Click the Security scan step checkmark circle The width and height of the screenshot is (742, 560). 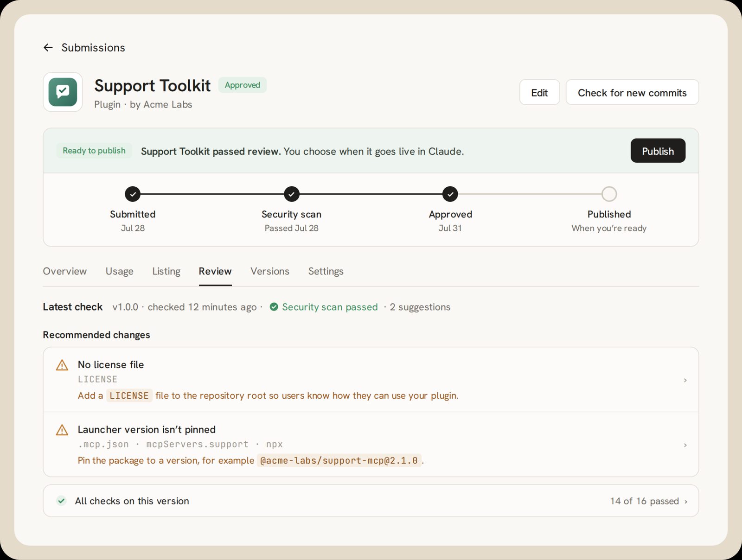point(291,194)
